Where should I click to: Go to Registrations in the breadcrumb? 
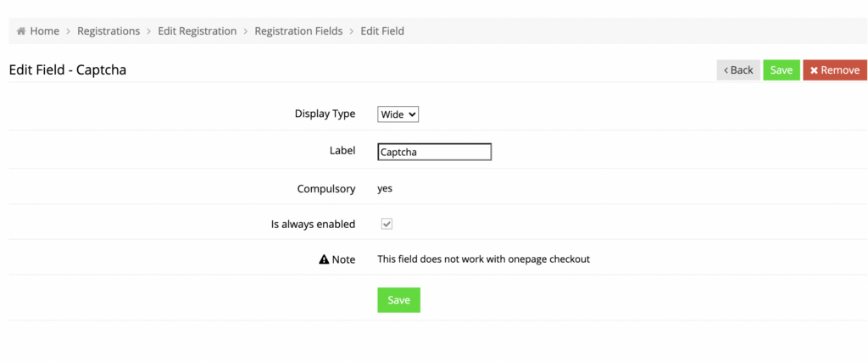(108, 31)
